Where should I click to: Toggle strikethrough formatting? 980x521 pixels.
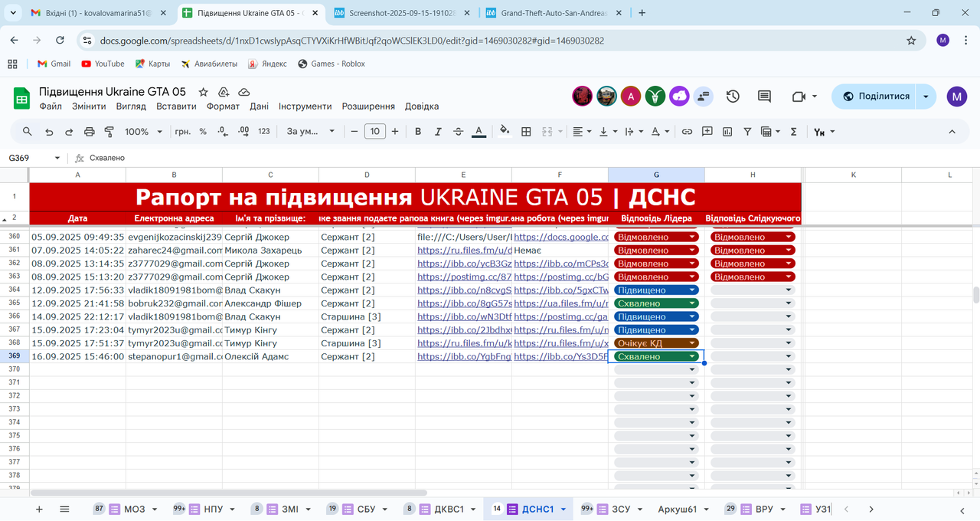pyautogui.click(x=458, y=132)
